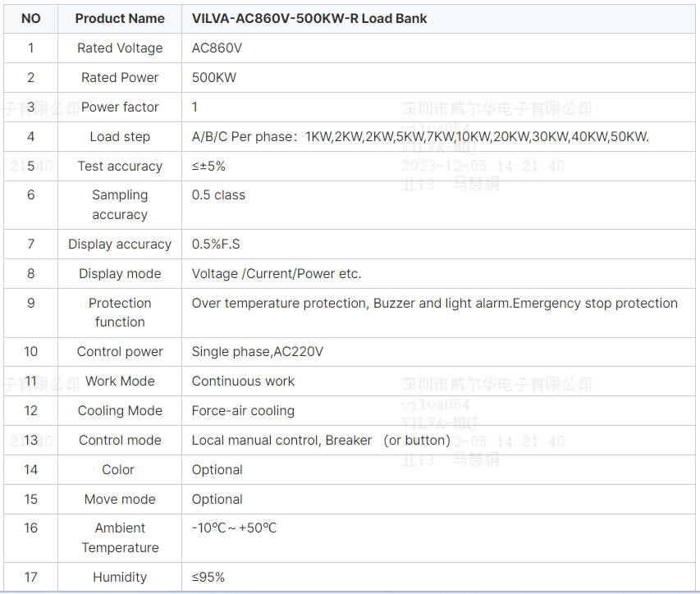This screenshot has width=700, height=594.
Task: Click the 'Ambient Temperature' label
Action: pyautogui.click(x=120, y=537)
